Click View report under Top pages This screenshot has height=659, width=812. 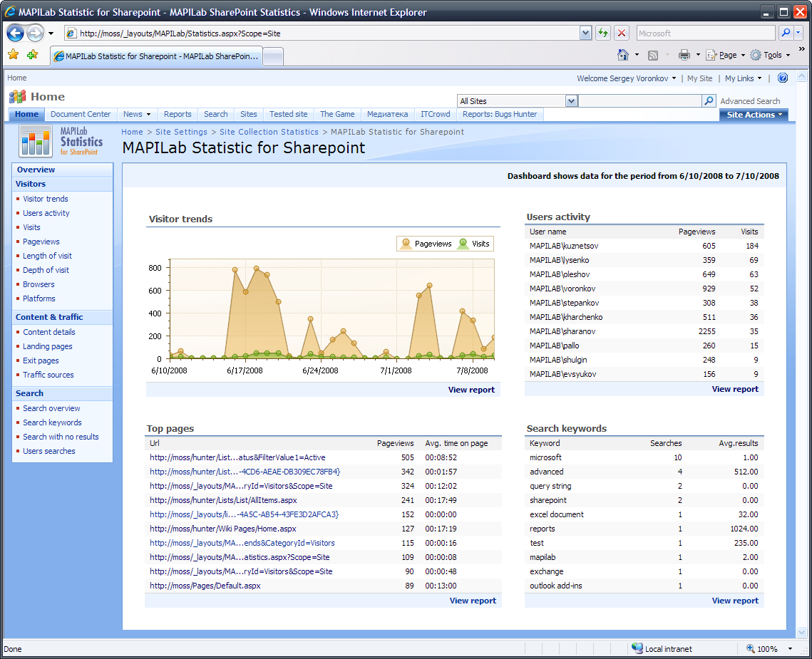[x=473, y=601]
